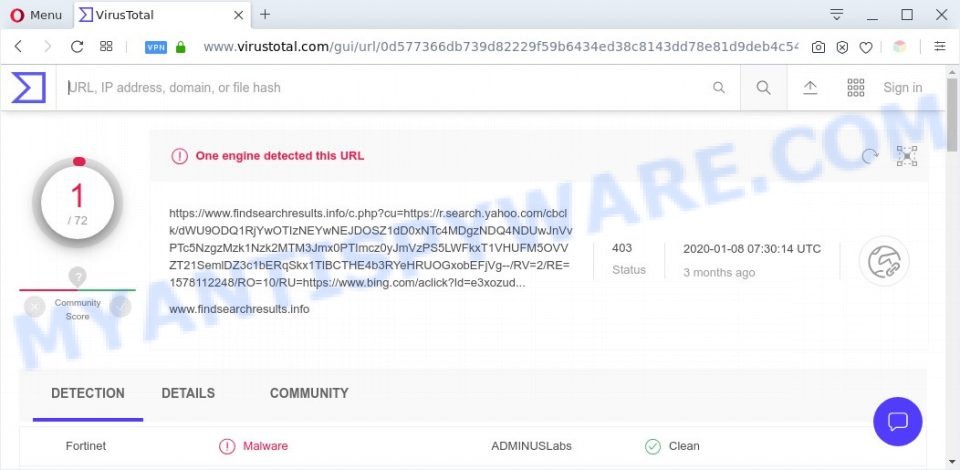
Task: Click the reanalyze refresh icon
Action: pyautogui.click(x=870, y=156)
